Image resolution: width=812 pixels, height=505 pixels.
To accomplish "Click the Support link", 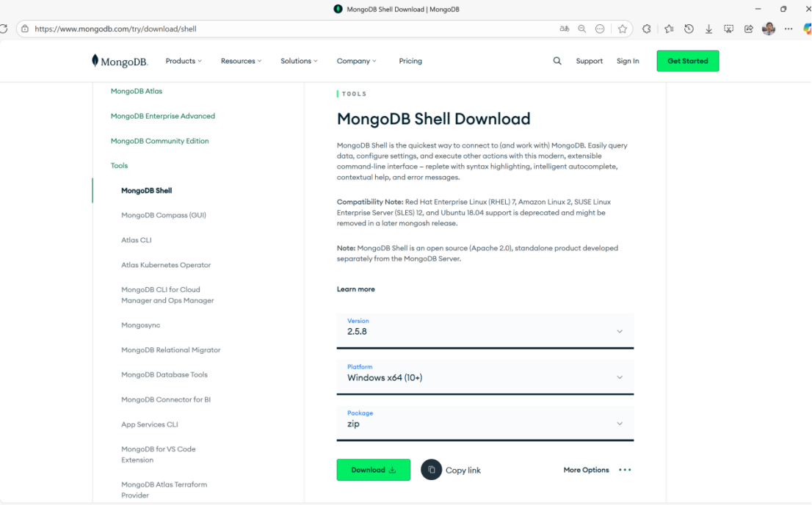I will pyautogui.click(x=590, y=61).
